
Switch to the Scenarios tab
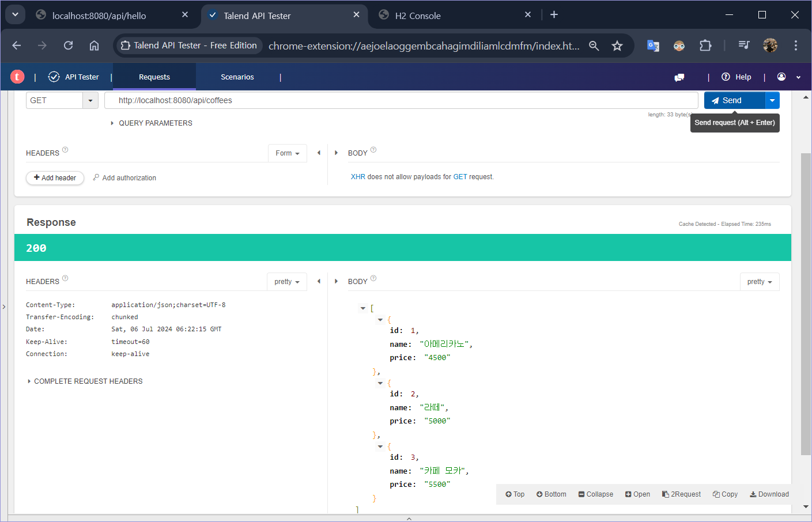(x=237, y=77)
